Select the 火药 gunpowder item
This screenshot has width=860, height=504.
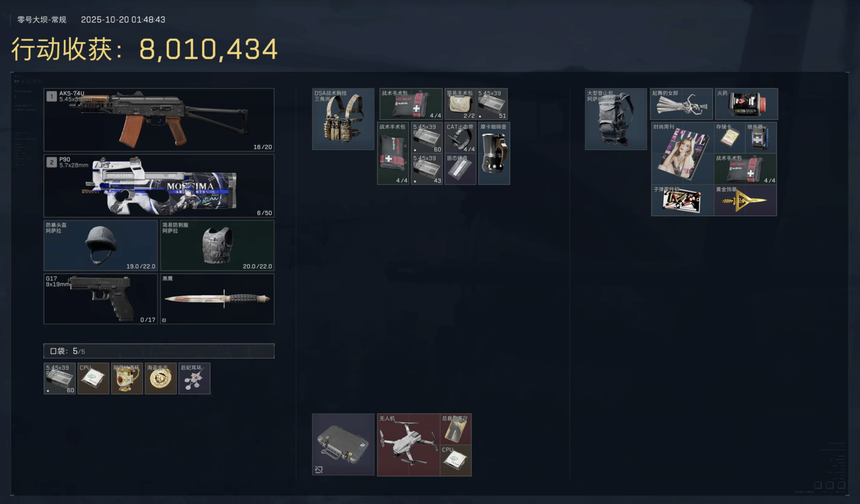pyautogui.click(x=746, y=104)
